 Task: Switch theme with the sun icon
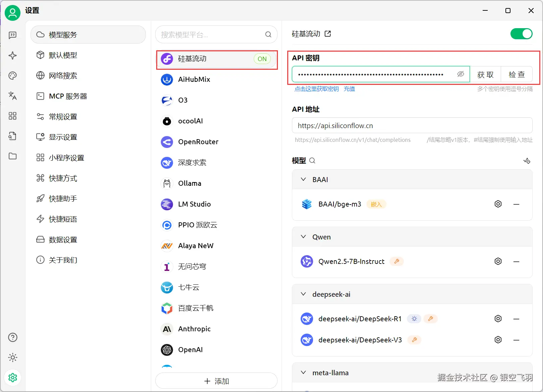pos(13,357)
